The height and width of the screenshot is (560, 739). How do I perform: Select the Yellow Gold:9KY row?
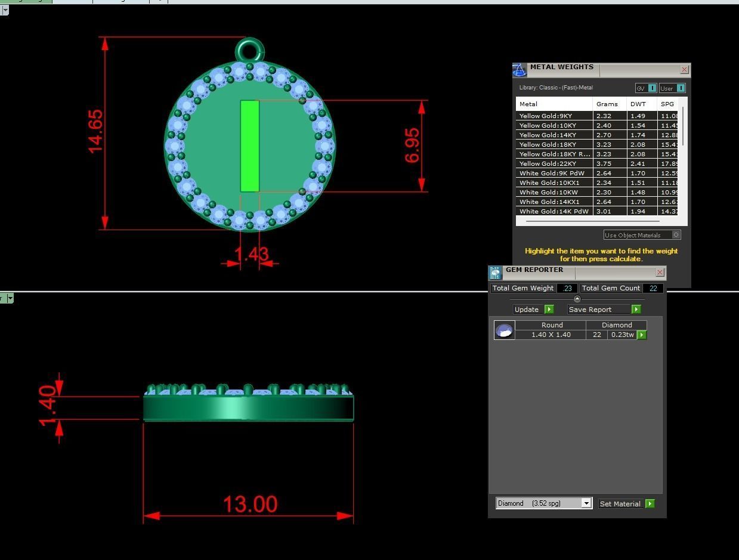pyautogui.click(x=598, y=116)
